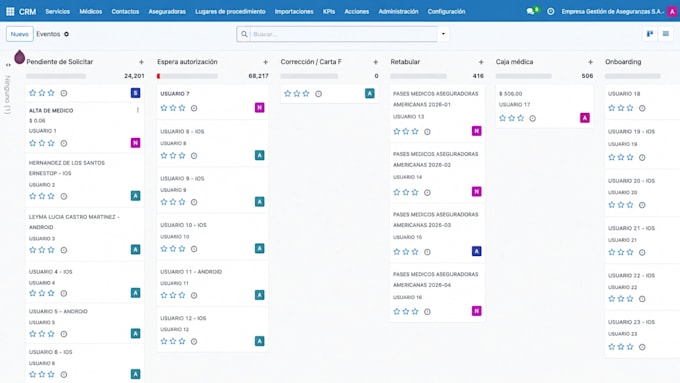Set third priority star on USUARIO 18 card
The image size is (680, 383).
(x=630, y=108)
